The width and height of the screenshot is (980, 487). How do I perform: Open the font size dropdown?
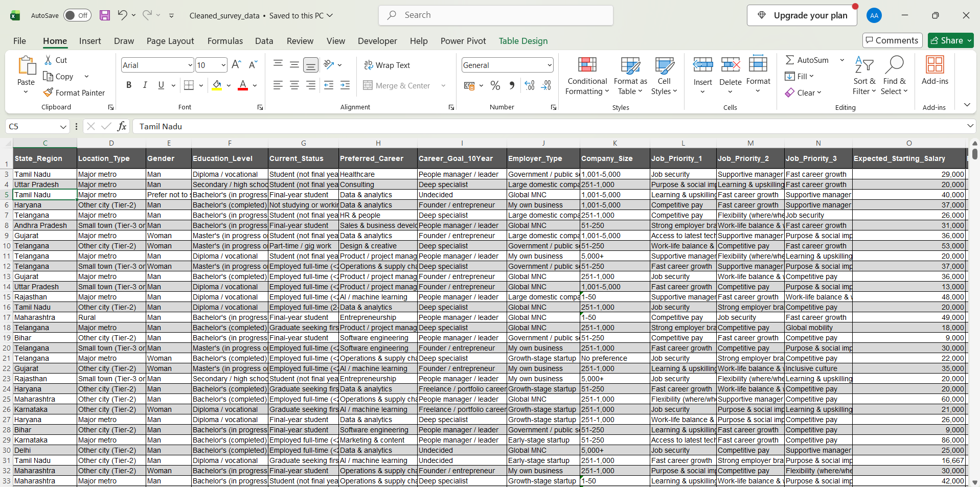(223, 65)
